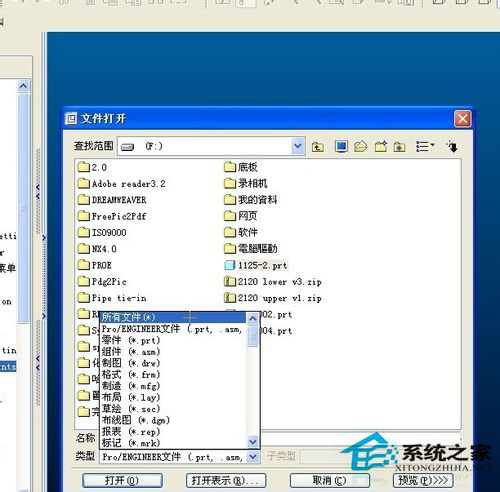Click the 取消(C) cancel button
The height and width of the screenshot is (492, 500).
point(329,480)
